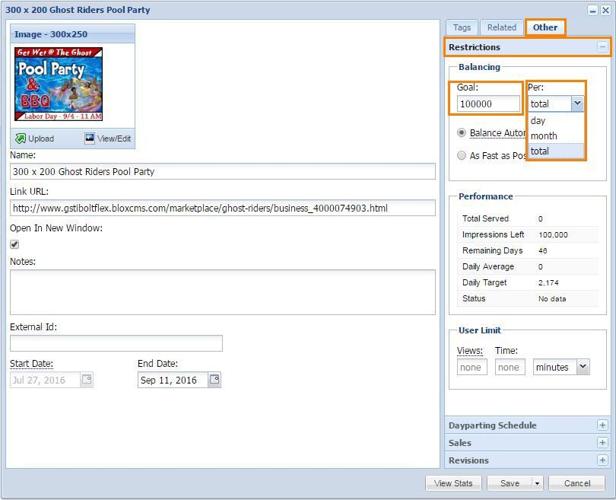Click the Upload link text
Viewport: 616px width, 500px height.
[41, 139]
